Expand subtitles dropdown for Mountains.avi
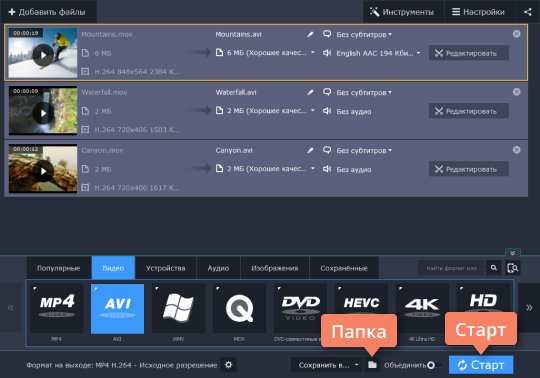The height and width of the screenshot is (378, 540). click(364, 34)
